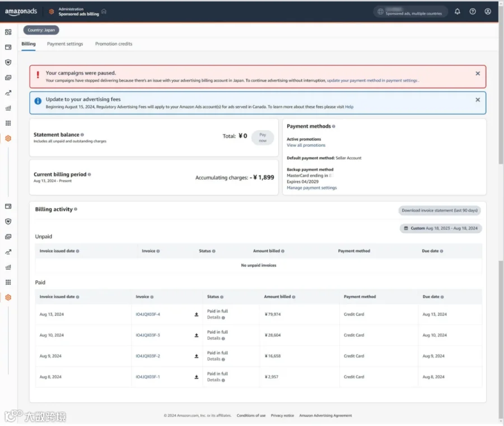The width and height of the screenshot is (504, 426).
Task: Click the blue info icon in advertising fees notice
Action: click(38, 101)
